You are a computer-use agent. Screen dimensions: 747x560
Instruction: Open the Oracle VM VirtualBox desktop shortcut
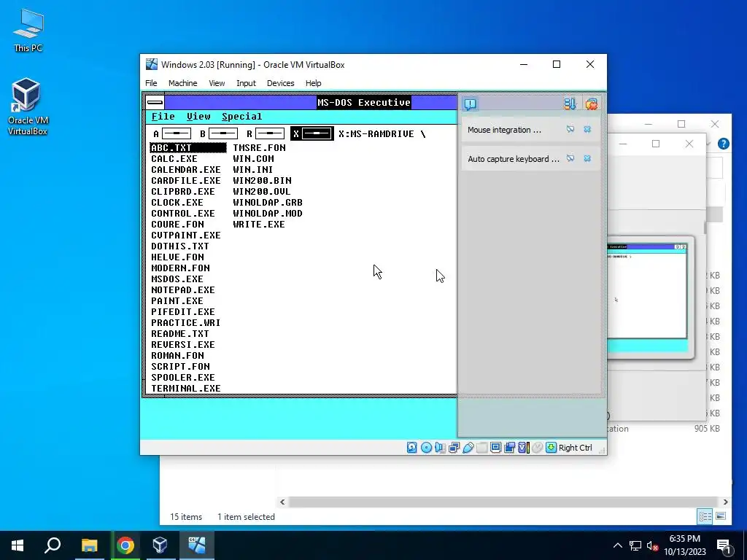pos(27,107)
